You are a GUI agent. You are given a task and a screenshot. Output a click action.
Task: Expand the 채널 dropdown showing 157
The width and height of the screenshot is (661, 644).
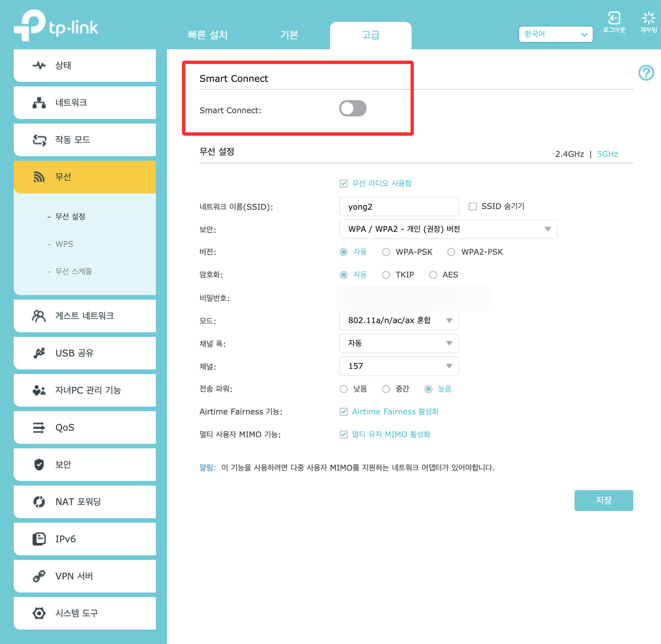coord(399,366)
